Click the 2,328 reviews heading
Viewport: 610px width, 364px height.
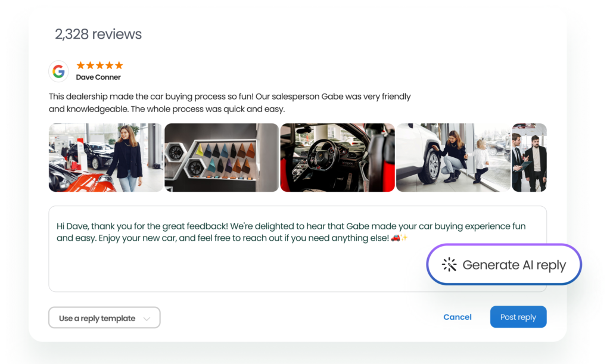(98, 34)
